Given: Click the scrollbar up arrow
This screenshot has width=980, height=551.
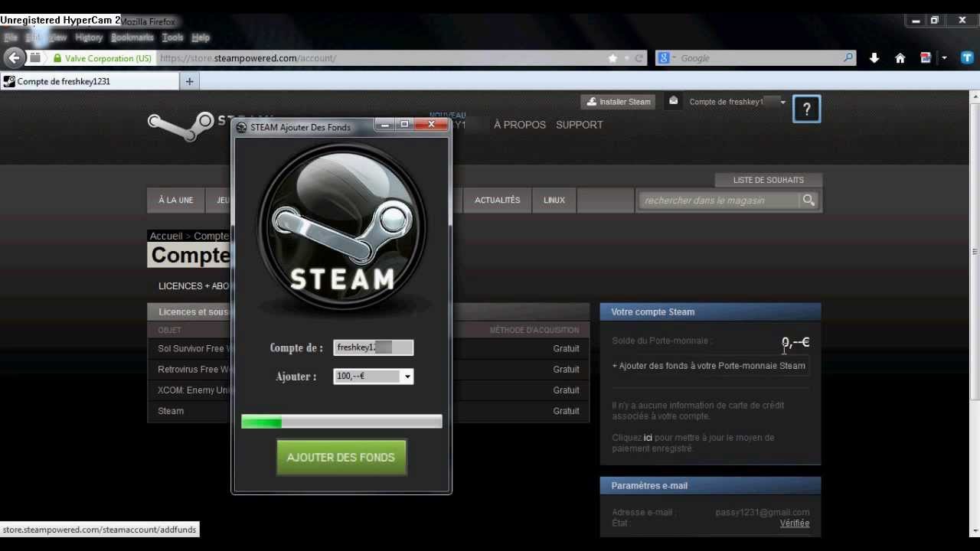Looking at the screenshot, I should [975, 96].
